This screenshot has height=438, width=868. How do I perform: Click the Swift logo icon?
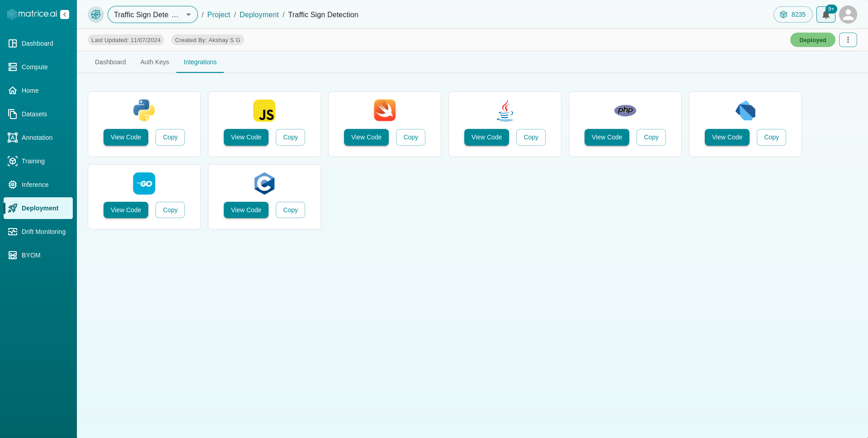pos(385,110)
